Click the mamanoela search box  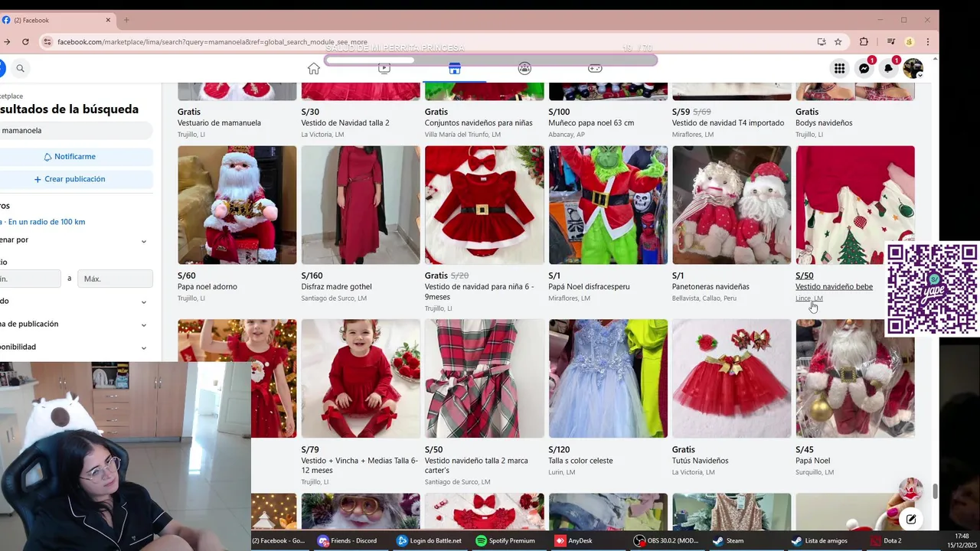(75, 131)
